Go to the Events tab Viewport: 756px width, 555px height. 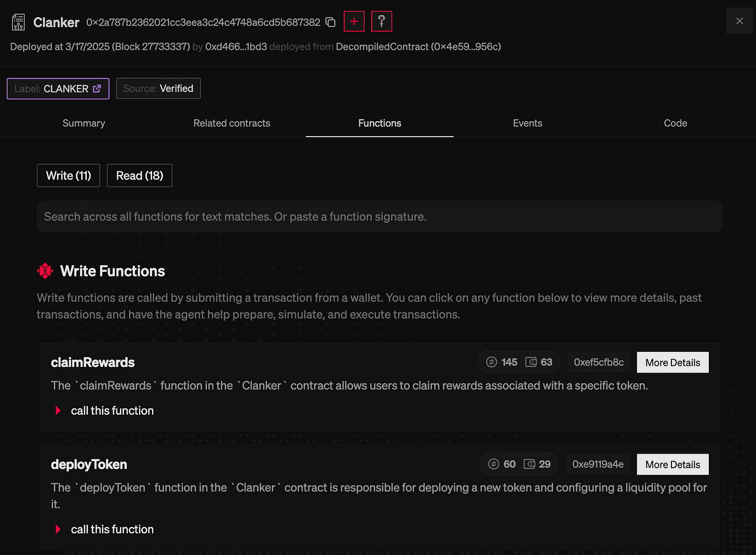pyautogui.click(x=528, y=123)
